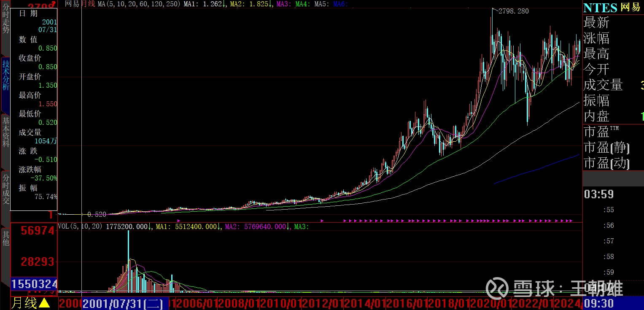Click the 收盘价 0.850 value
Screen dimensions: 644x310
coord(48,67)
